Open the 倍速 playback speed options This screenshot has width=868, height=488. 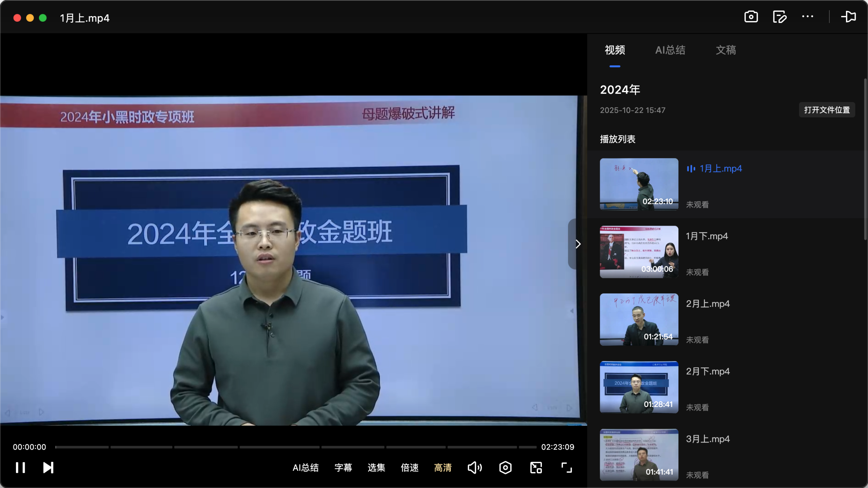tap(409, 468)
